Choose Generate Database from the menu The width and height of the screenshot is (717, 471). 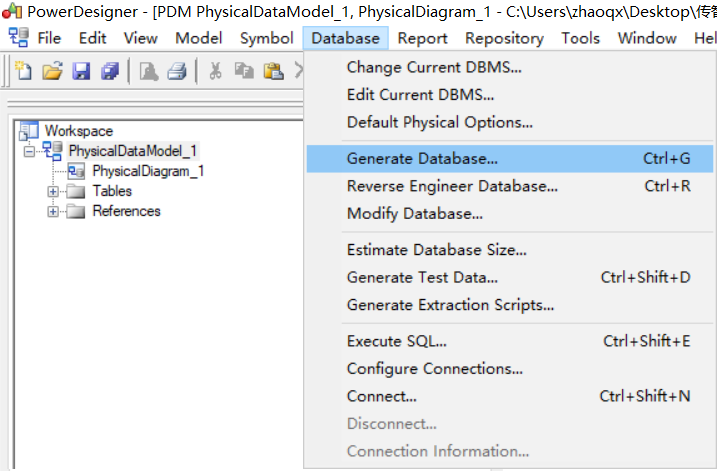click(x=422, y=158)
